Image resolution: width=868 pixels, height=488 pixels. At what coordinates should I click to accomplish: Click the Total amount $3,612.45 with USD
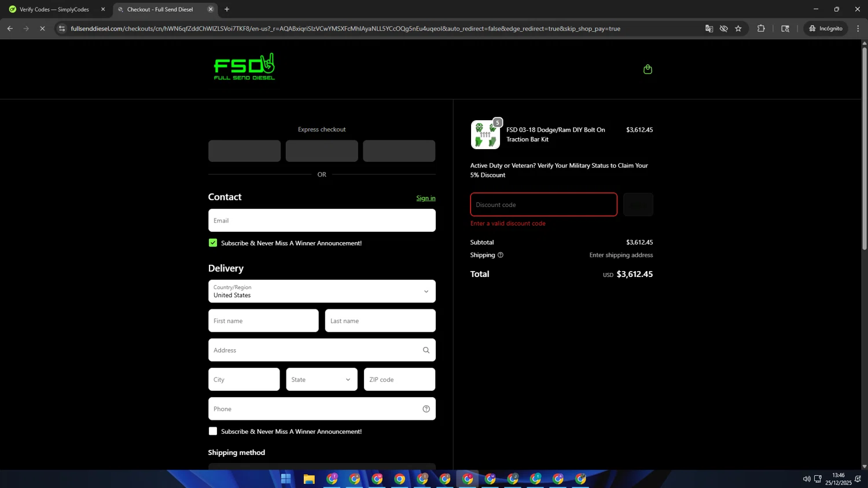pyautogui.click(x=628, y=275)
